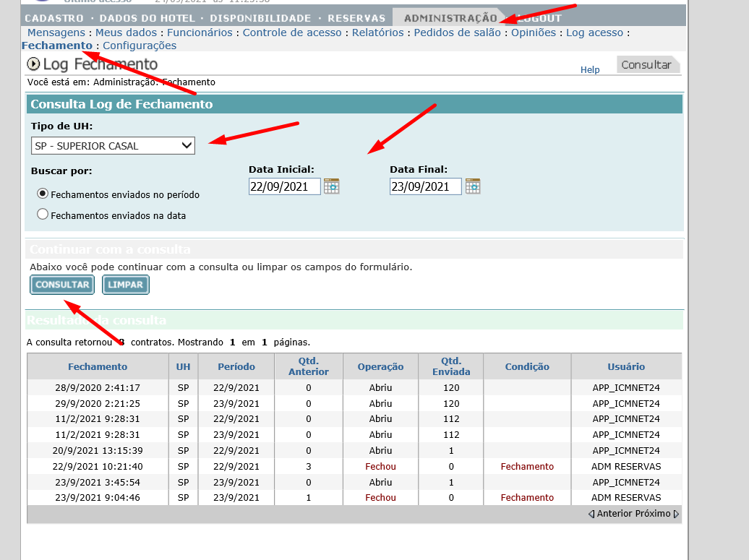The image size is (749, 560).
Task: Open the Configurações link
Action: coord(140,46)
